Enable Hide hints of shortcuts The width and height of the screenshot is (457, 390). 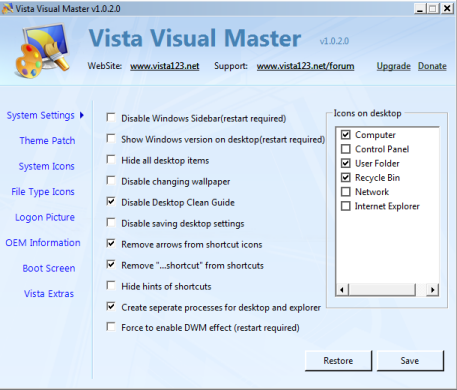[111, 286]
